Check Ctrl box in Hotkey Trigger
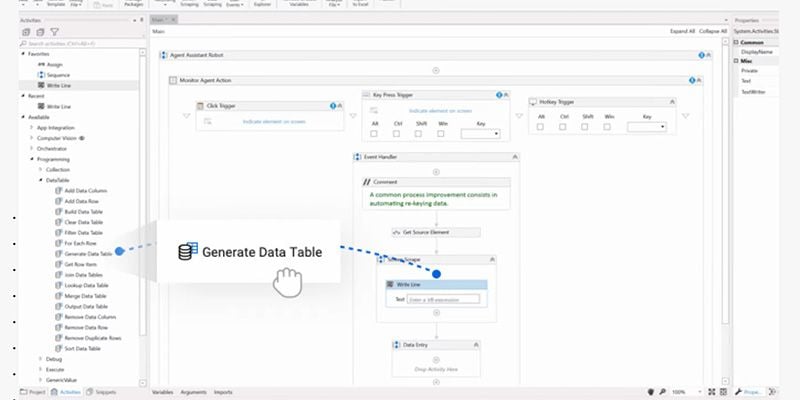The height and width of the screenshot is (400, 800). 562,127
